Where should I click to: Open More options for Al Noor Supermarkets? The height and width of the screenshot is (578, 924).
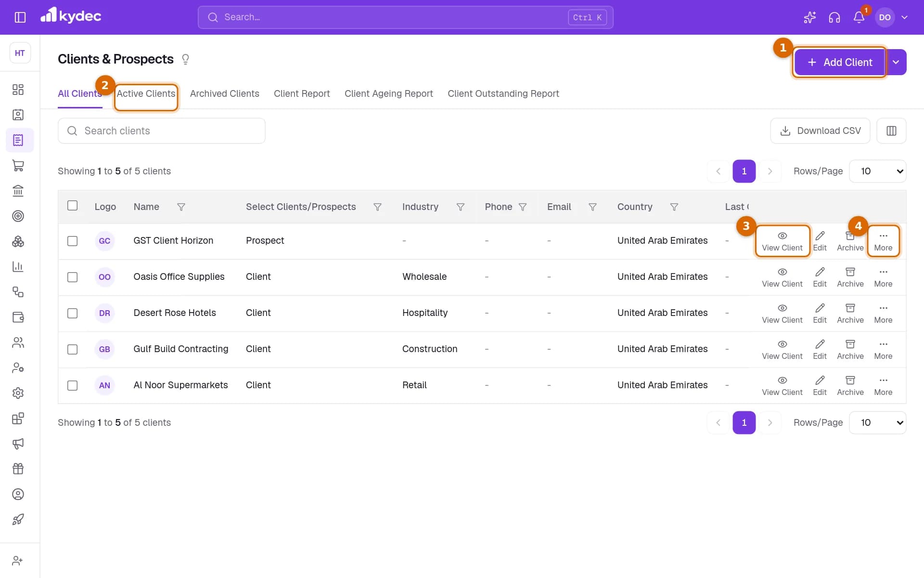point(883,385)
